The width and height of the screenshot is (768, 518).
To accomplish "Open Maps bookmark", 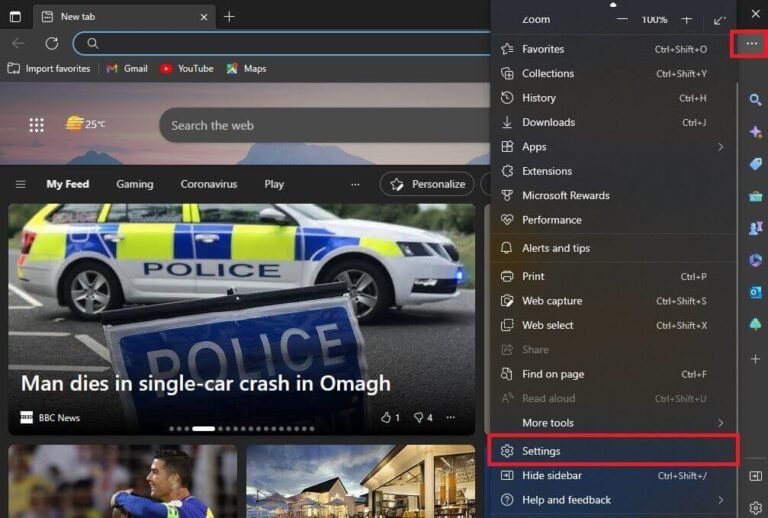I will 246,69.
